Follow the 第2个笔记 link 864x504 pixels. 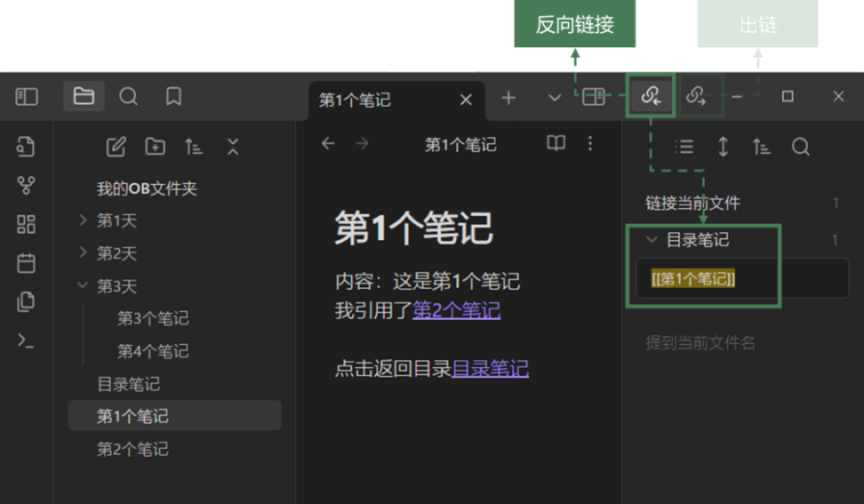(456, 310)
